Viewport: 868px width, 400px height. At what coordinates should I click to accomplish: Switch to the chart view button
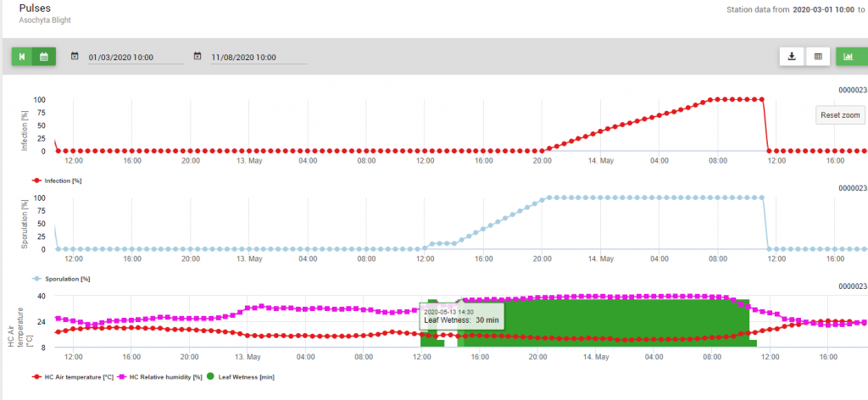click(849, 57)
